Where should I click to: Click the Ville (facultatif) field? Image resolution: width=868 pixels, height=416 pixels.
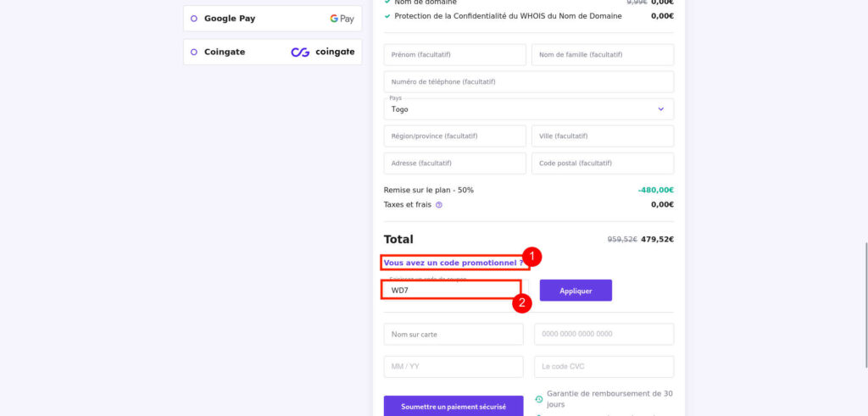[x=603, y=136]
